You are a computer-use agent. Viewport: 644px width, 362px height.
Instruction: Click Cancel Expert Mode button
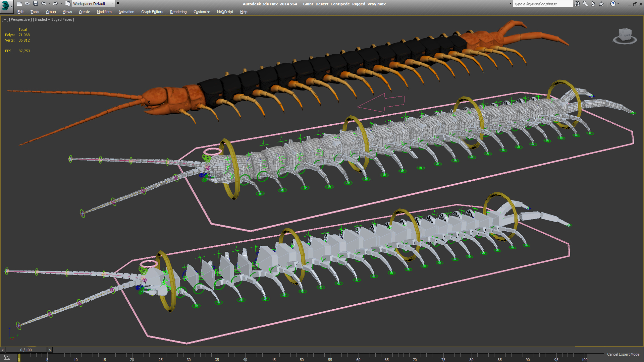tap(623, 354)
